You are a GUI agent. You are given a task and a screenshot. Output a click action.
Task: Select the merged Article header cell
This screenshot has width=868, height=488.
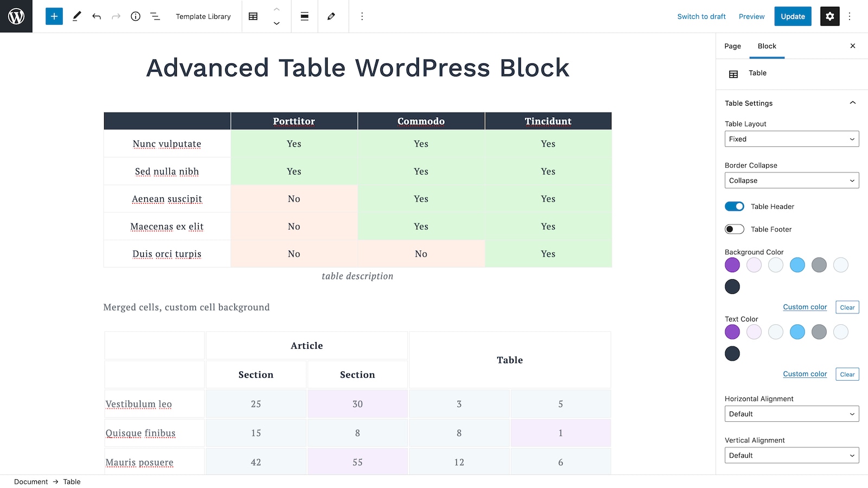(307, 345)
